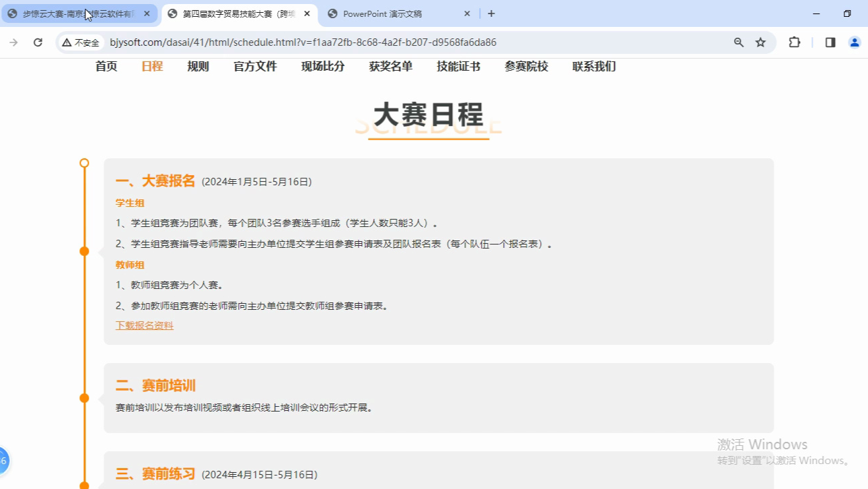Open 技能证书 in the navigation menu

tap(458, 66)
